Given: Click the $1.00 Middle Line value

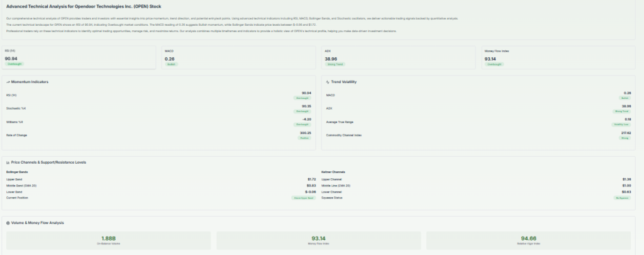Looking at the screenshot, I should pyautogui.click(x=627, y=186).
